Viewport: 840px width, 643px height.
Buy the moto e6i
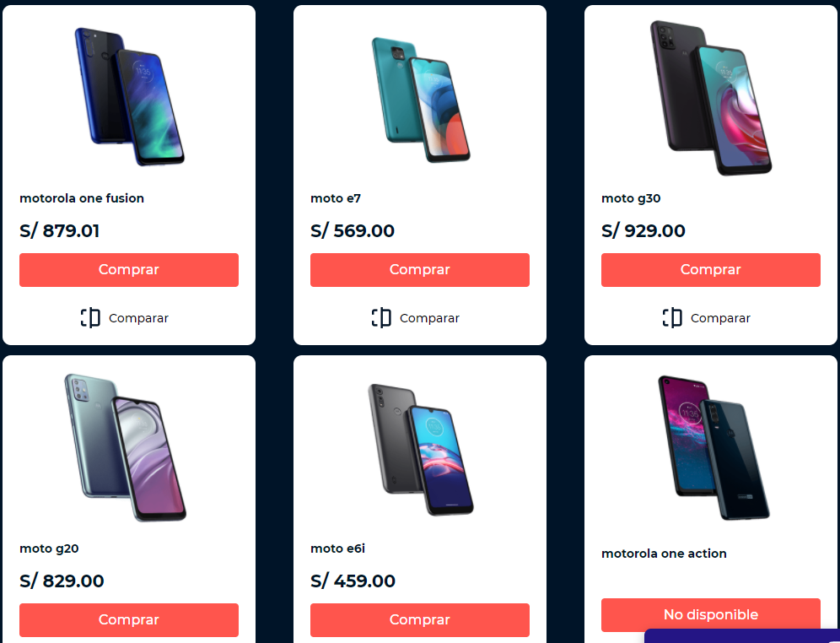click(x=420, y=620)
